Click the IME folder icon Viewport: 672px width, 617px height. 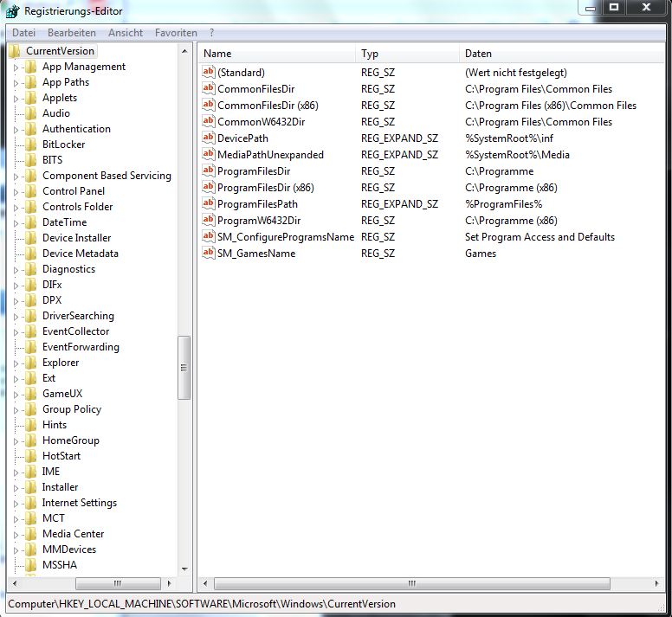click(31, 472)
